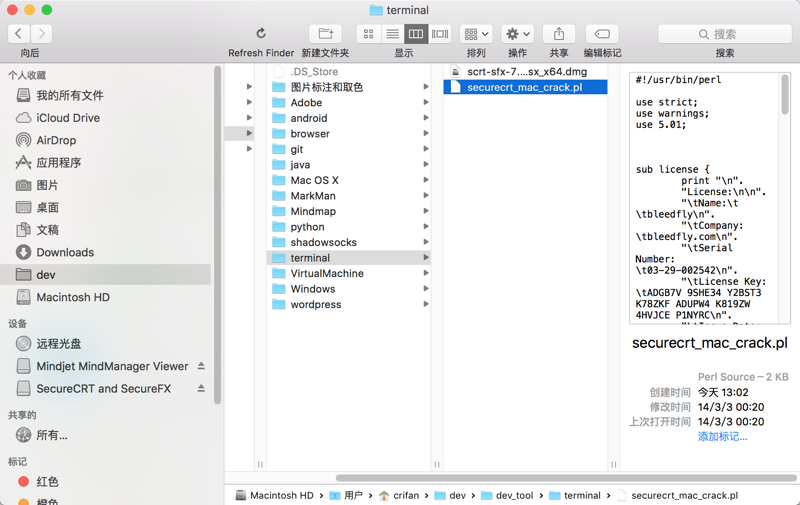Click crifan in path bar
The height and width of the screenshot is (505, 800).
click(399, 495)
